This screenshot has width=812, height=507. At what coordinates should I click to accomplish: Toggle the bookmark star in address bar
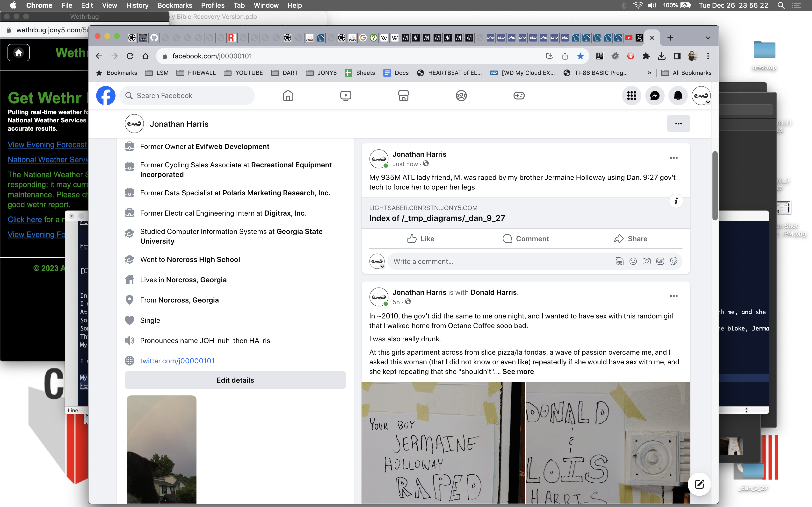pos(580,56)
